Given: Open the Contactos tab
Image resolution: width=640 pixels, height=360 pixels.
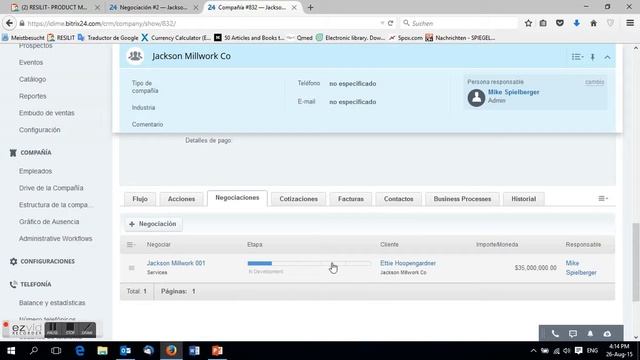Looking at the screenshot, I should click(x=398, y=199).
